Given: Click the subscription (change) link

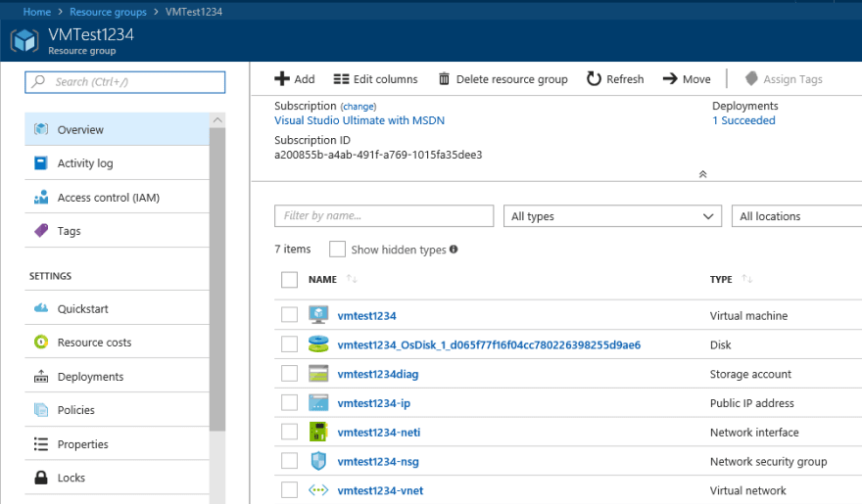Looking at the screenshot, I should tap(359, 107).
